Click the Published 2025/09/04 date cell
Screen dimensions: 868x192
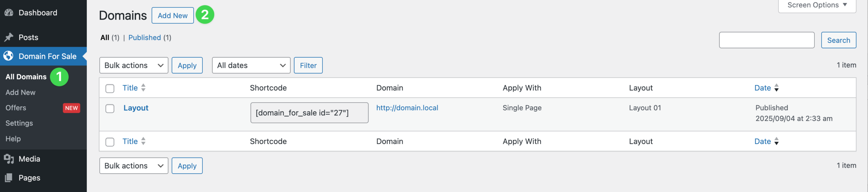click(x=794, y=113)
